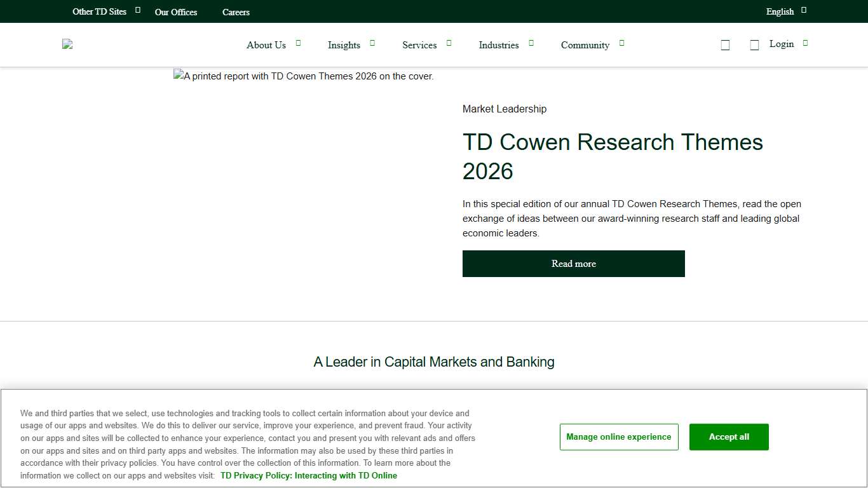Select the Careers menu item
Image resolution: width=868 pixels, height=488 pixels.
pos(236,11)
